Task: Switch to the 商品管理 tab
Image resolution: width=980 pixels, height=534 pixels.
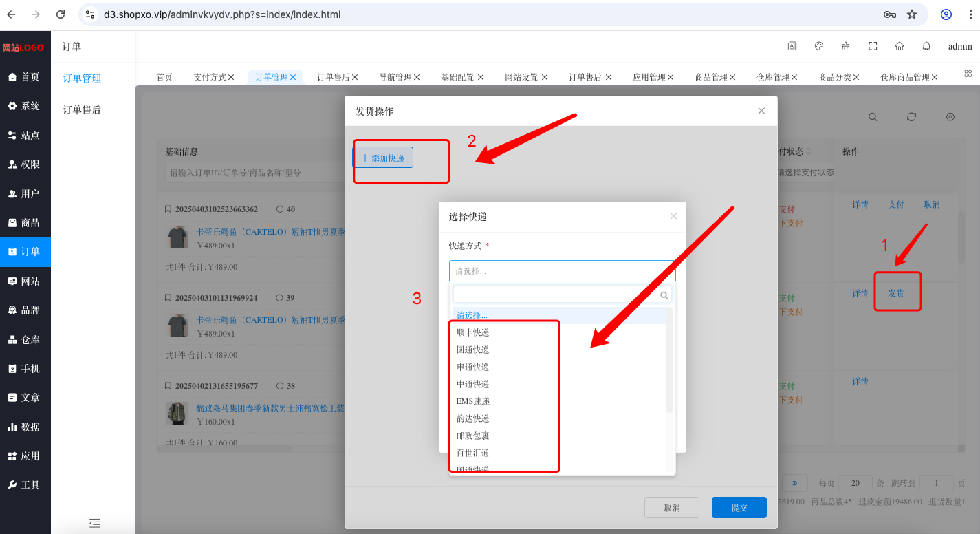Action: [x=711, y=77]
